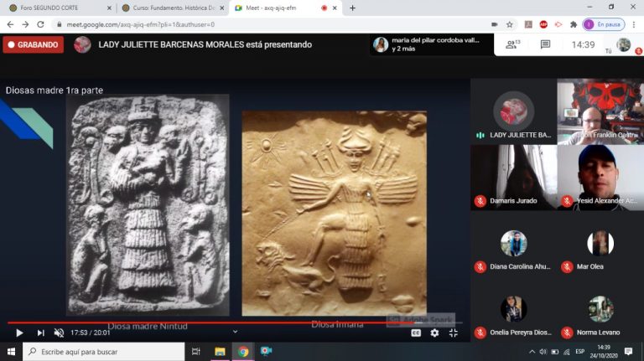The image size is (644, 361).
Task: Open the En pausa profile button
Action: pyautogui.click(x=604, y=24)
